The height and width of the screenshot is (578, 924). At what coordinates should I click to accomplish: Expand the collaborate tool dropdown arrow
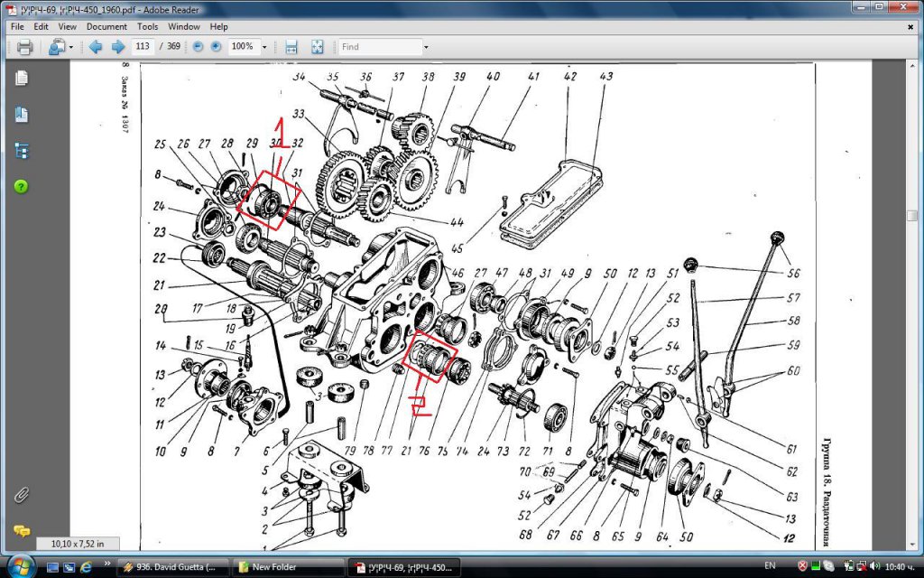(x=69, y=47)
